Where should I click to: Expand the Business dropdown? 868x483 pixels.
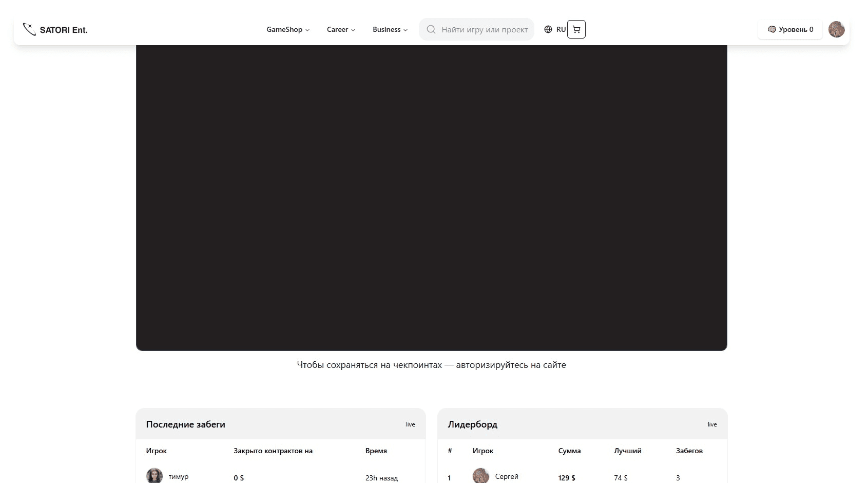[x=390, y=29]
